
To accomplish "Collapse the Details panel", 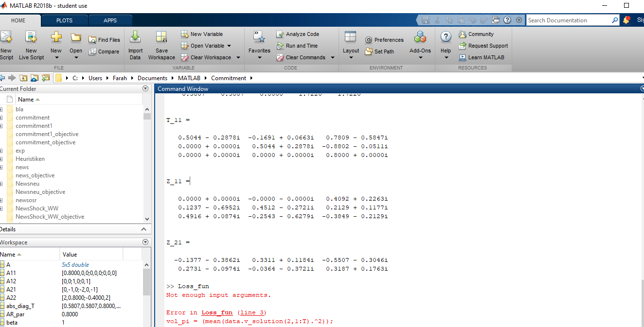I will click(143, 229).
